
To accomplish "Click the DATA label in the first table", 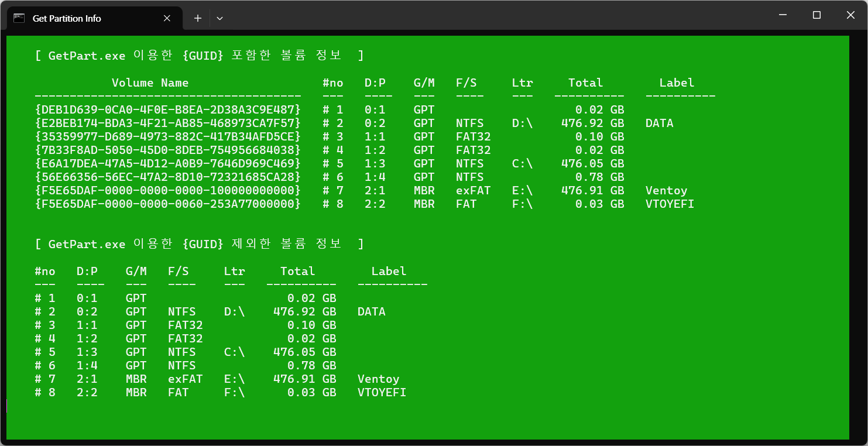I will tap(660, 123).
